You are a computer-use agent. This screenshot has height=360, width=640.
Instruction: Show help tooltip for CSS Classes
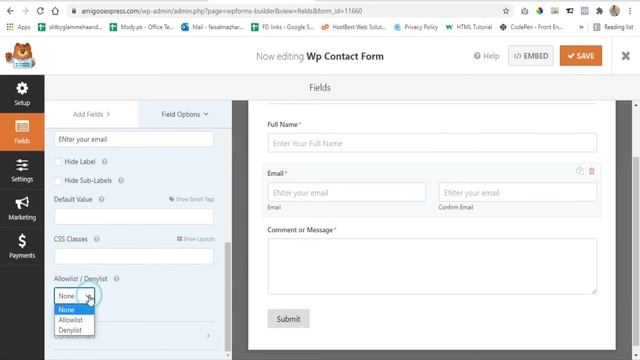97,239
